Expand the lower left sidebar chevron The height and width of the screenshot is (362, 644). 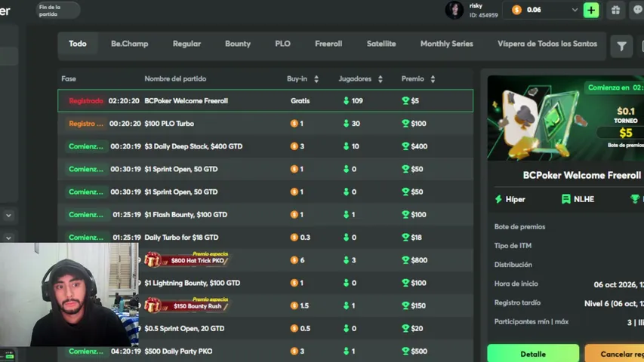click(8, 238)
